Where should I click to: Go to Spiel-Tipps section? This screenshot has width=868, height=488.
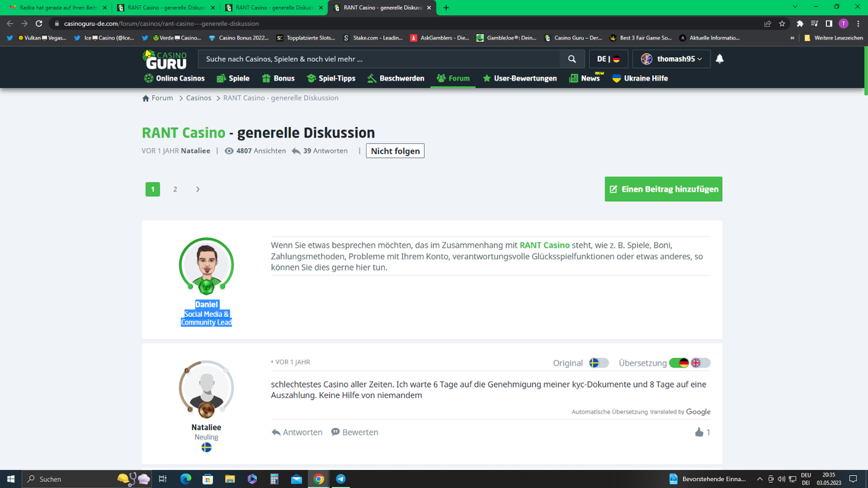coord(331,79)
